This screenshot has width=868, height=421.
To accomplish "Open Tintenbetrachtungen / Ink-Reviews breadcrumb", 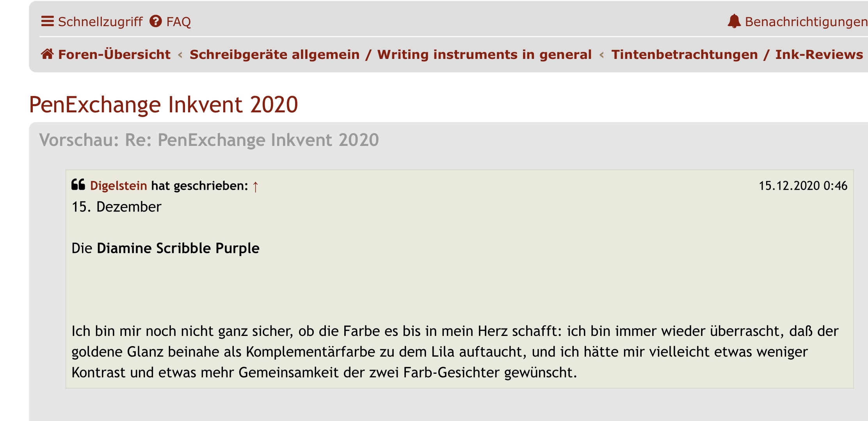I will (x=737, y=54).
